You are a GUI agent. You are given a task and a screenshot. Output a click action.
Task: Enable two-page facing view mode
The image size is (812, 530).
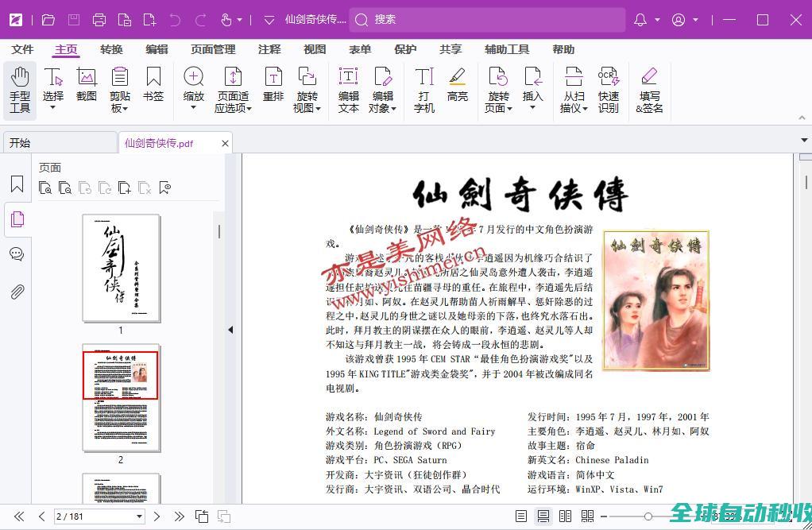pyautogui.click(x=565, y=516)
